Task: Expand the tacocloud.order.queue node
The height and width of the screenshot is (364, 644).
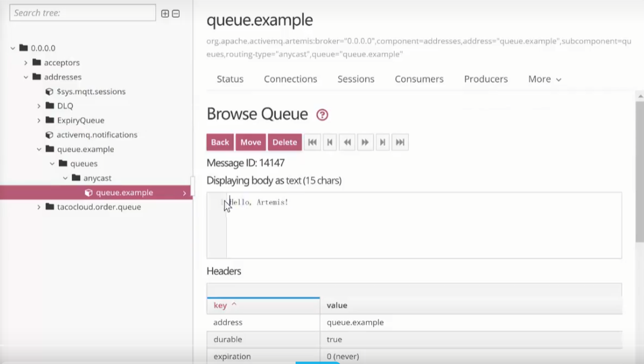Action: (39, 207)
